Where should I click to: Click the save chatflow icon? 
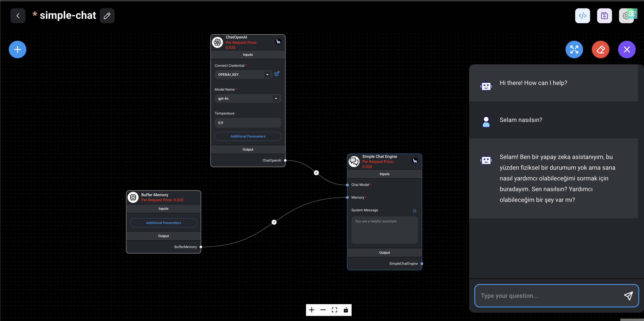(x=604, y=16)
